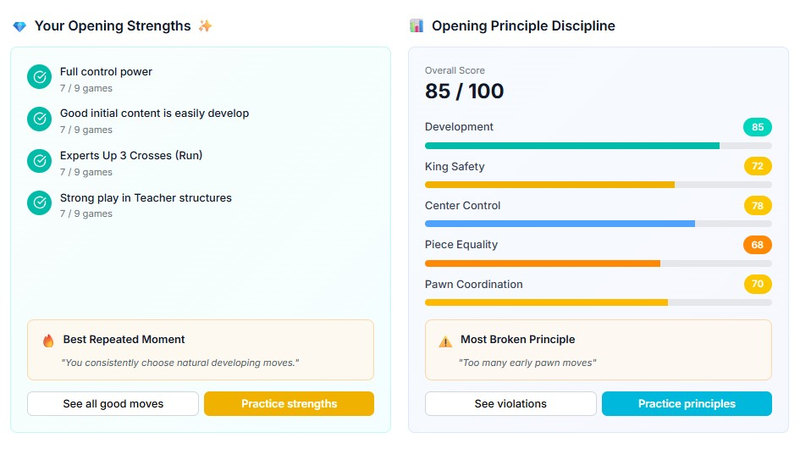Click the warning triangle icon in Most Broken Principle
800x449 pixels.
click(445, 341)
